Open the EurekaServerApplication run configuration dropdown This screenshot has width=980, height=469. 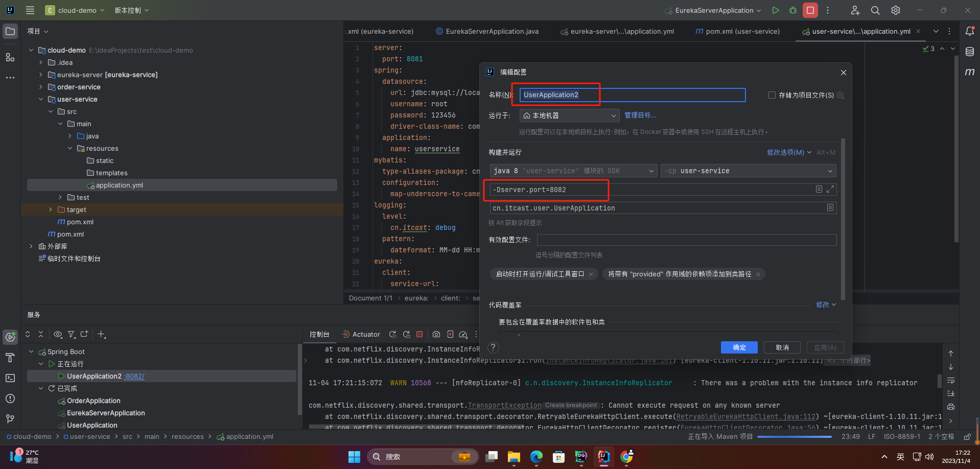(x=713, y=10)
